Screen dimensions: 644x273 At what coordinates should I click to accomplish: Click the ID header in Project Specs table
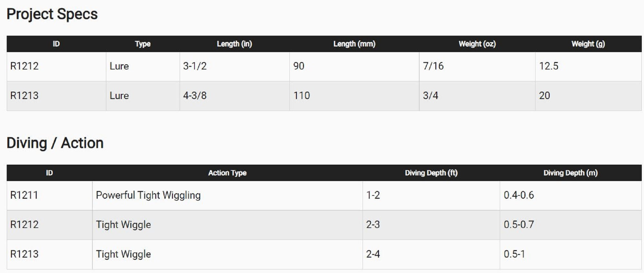click(x=56, y=44)
